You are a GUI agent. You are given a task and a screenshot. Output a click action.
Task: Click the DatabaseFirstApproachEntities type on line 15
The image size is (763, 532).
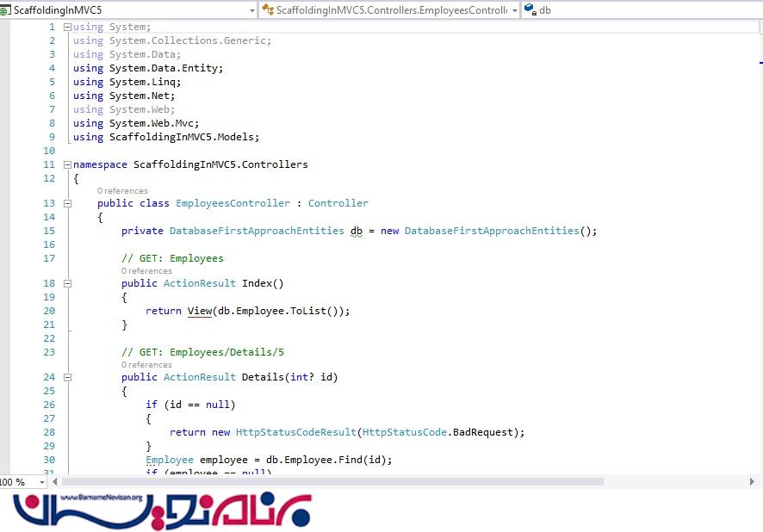pos(256,231)
